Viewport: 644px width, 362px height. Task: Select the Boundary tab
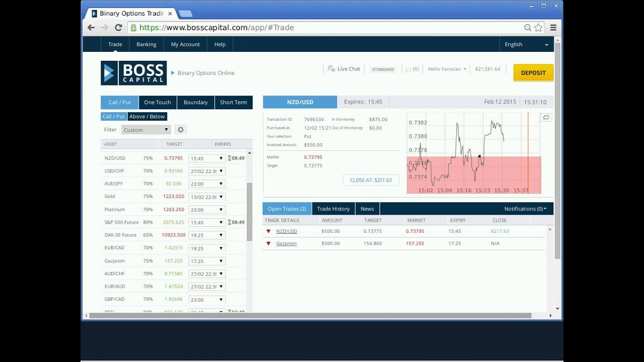point(196,102)
